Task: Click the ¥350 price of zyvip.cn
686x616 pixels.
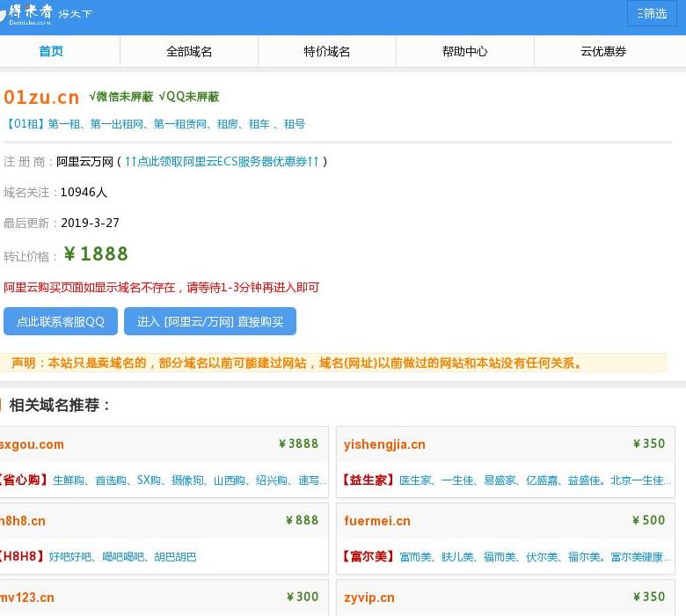Action: pyautogui.click(x=649, y=597)
